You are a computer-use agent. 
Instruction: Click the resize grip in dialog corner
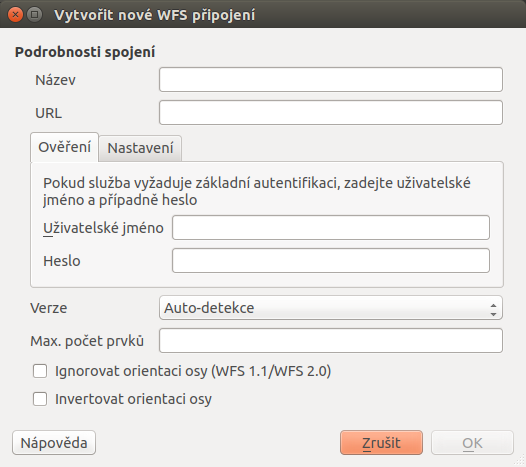coord(520,461)
